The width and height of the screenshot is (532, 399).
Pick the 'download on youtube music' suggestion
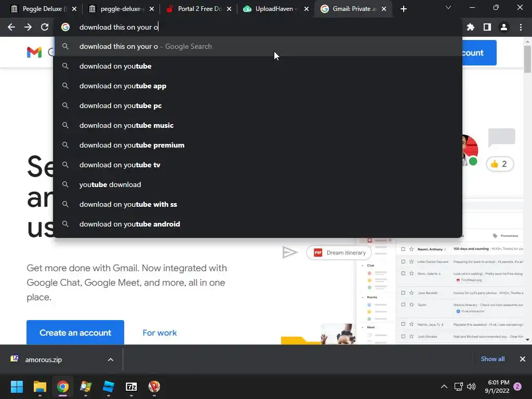(258, 125)
